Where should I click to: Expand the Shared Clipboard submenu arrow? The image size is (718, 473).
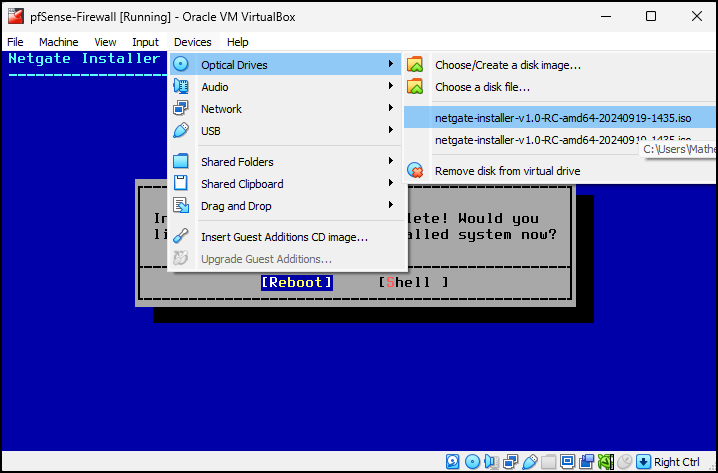391,183
